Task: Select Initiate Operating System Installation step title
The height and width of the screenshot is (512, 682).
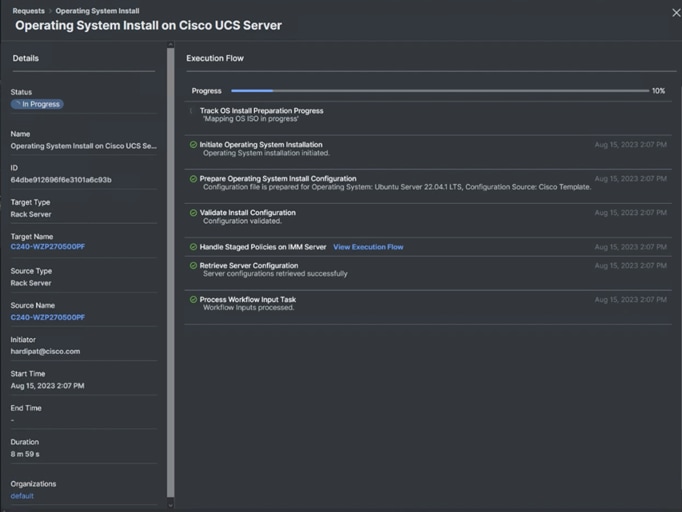Action: coord(261,145)
